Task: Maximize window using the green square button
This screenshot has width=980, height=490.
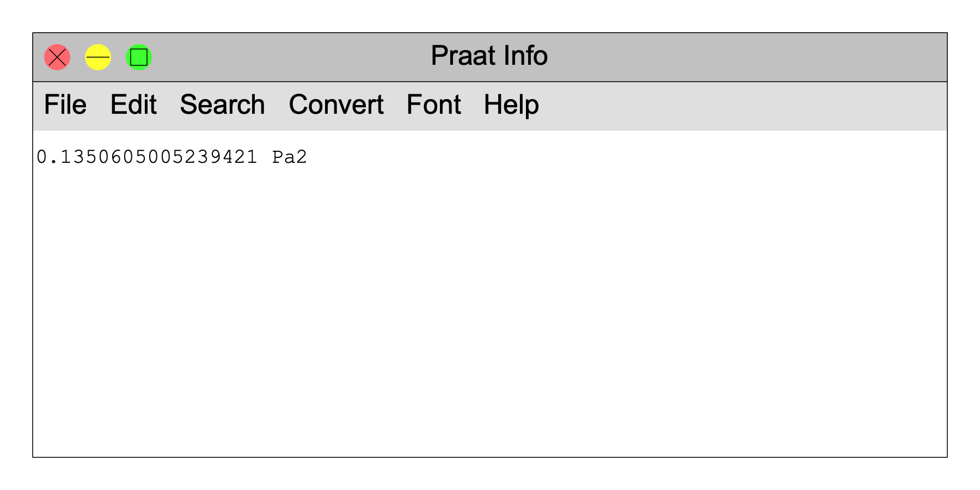Action: tap(139, 57)
